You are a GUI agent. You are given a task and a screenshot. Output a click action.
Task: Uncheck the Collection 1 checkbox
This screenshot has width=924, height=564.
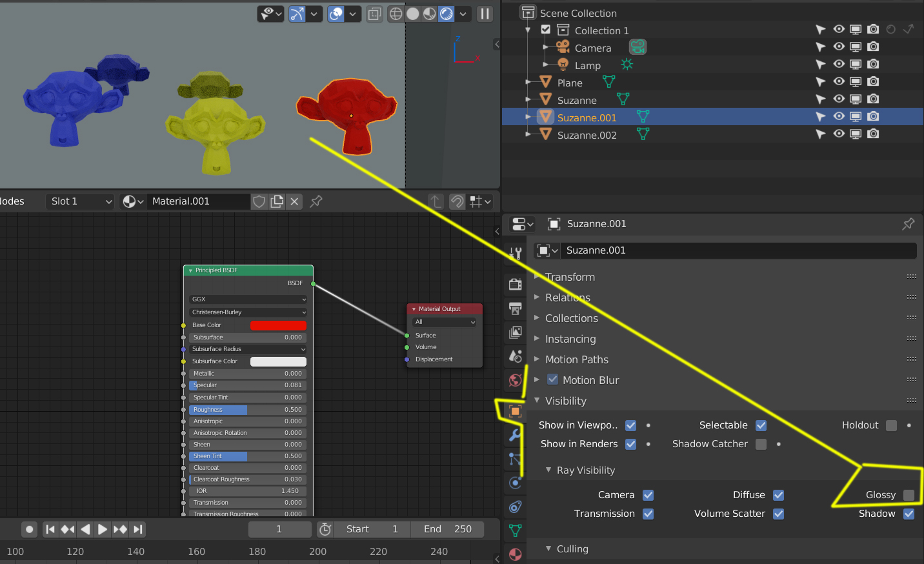[x=546, y=30]
